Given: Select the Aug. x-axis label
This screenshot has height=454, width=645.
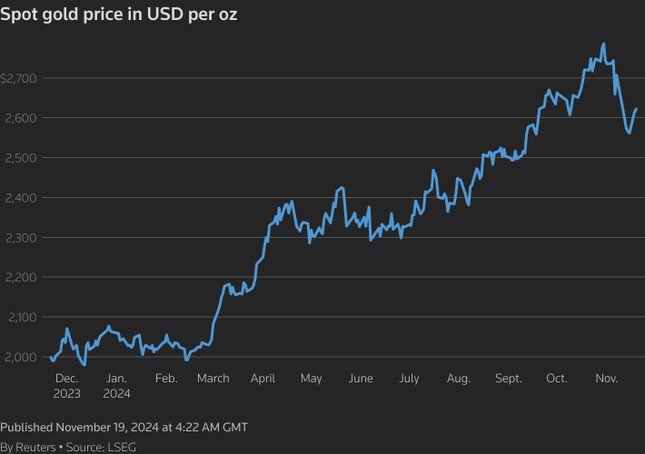Looking at the screenshot, I should click(458, 379).
